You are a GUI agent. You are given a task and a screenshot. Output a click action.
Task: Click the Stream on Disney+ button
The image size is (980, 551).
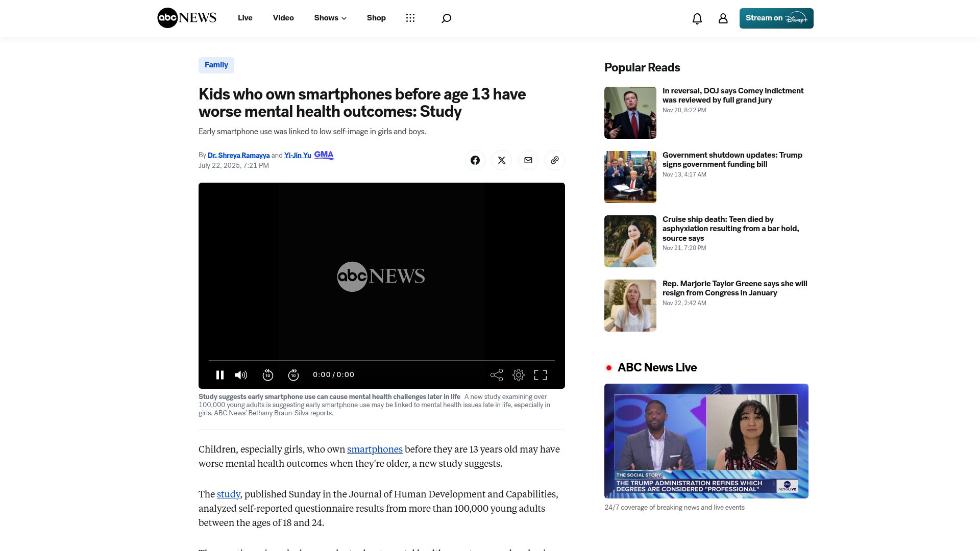(776, 18)
